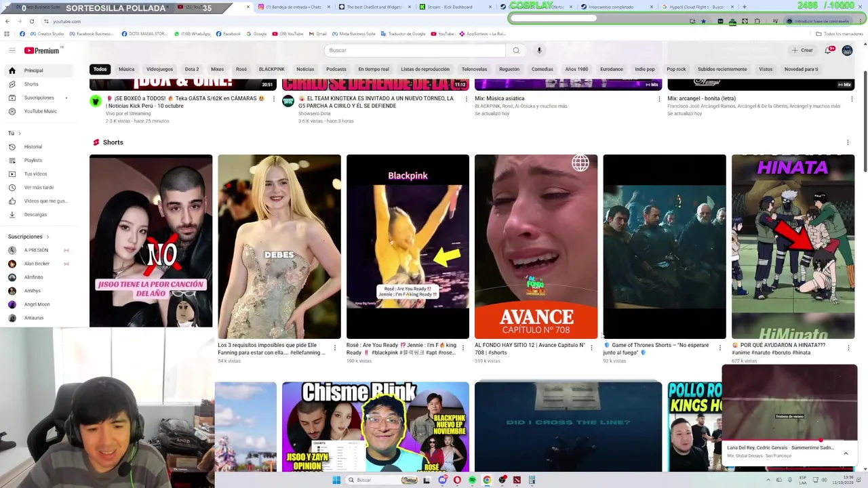
Task: Switch to the Stream - Kick Dashboard tab
Action: 450,7
